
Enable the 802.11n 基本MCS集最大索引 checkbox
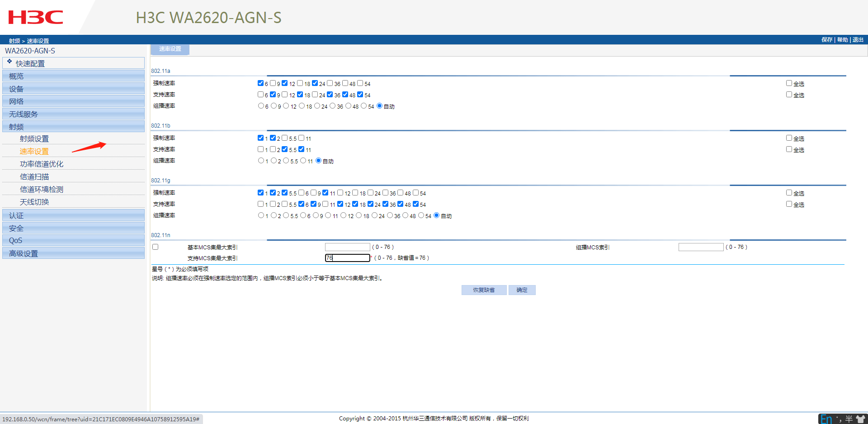point(156,247)
